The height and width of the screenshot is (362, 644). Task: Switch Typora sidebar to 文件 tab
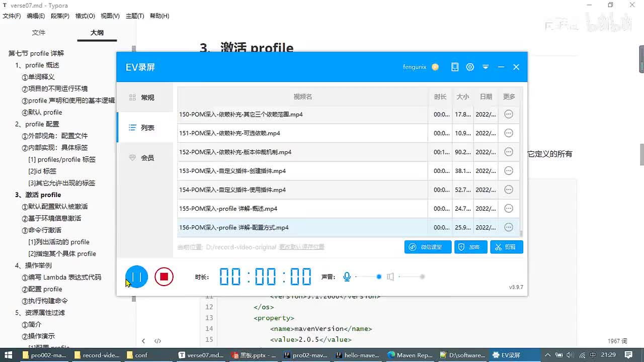39,33
